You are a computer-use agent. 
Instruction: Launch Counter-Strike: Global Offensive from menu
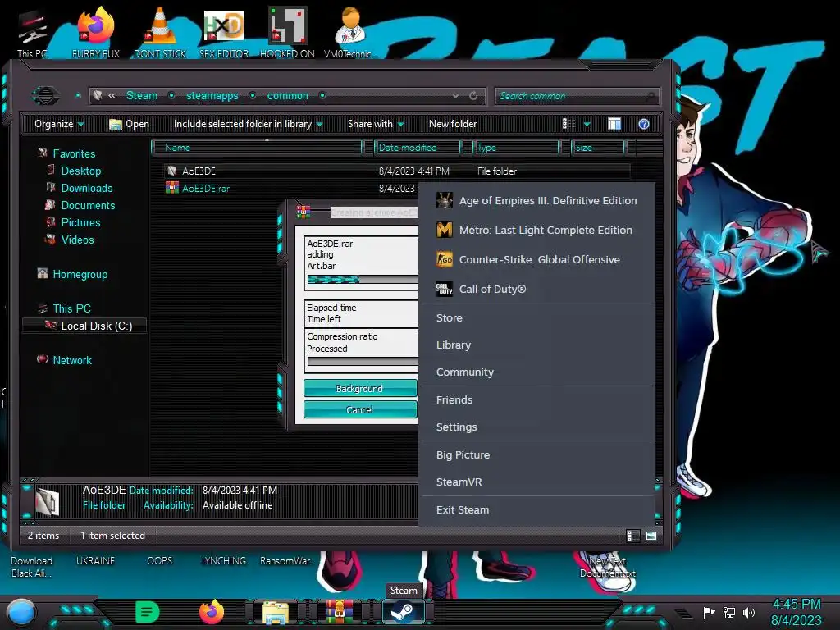536,259
